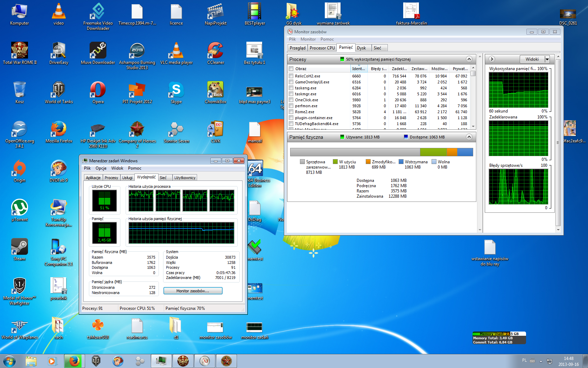This screenshot has width=588, height=368.
Task: Select the Kosz recycle bin icon
Action: click(x=20, y=93)
